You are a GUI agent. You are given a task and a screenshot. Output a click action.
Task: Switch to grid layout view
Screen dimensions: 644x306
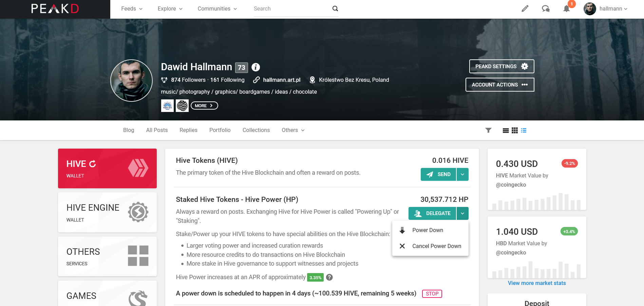click(x=515, y=130)
